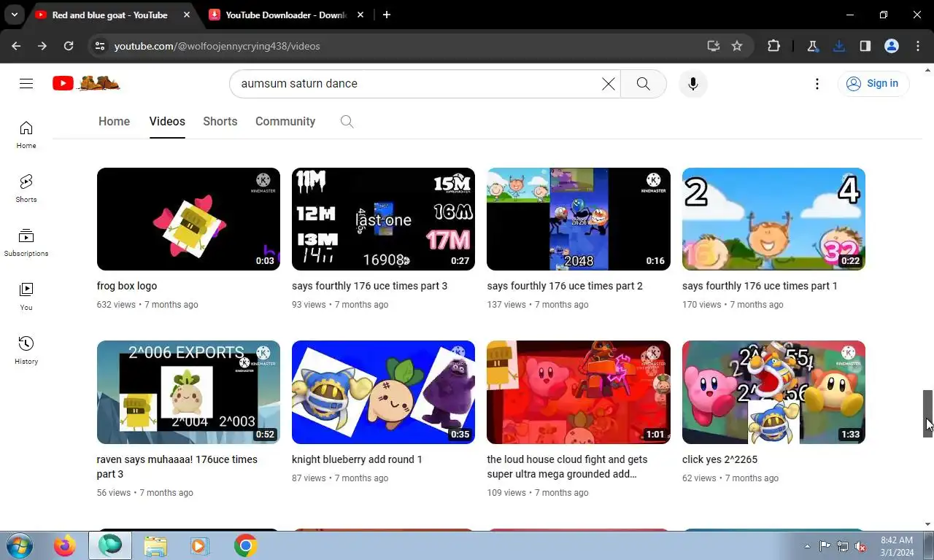Open File Explorer from the taskbar
Viewport: 934px width, 560px height.
pyautogui.click(x=155, y=545)
